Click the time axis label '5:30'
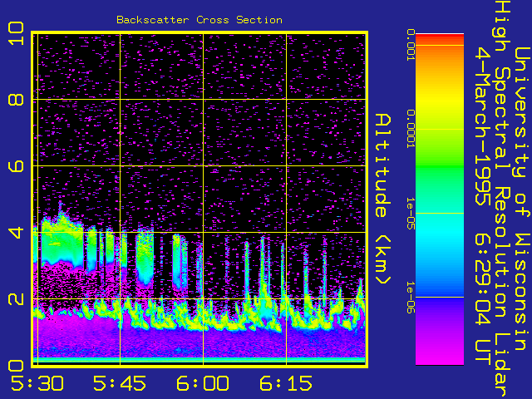Screen dimensions: 532x399 coord(37,383)
